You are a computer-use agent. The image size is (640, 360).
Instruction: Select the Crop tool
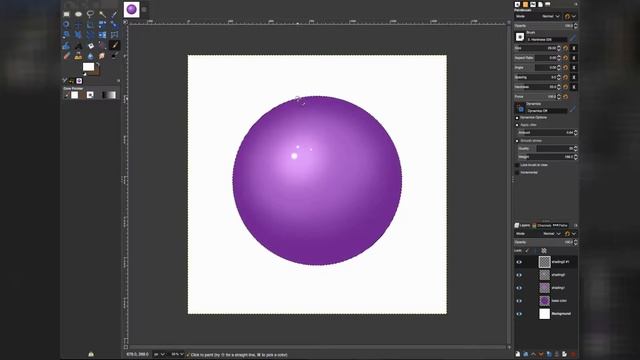point(90,24)
